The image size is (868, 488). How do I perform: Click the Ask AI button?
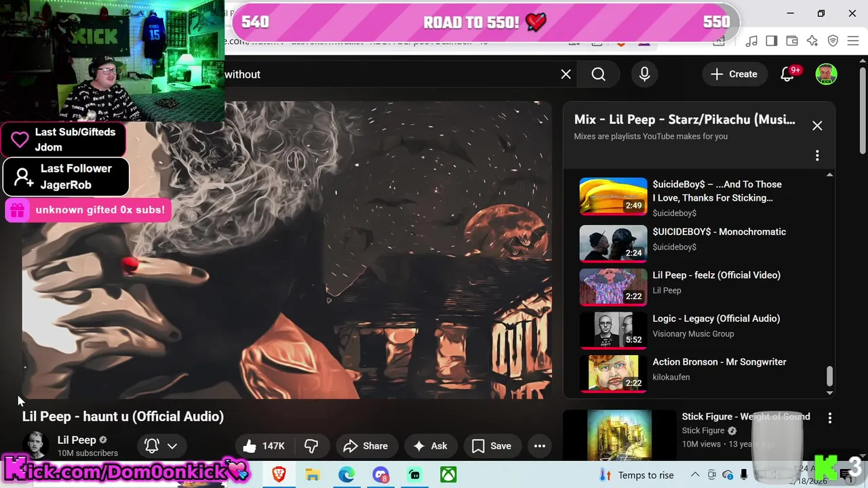[430, 446]
